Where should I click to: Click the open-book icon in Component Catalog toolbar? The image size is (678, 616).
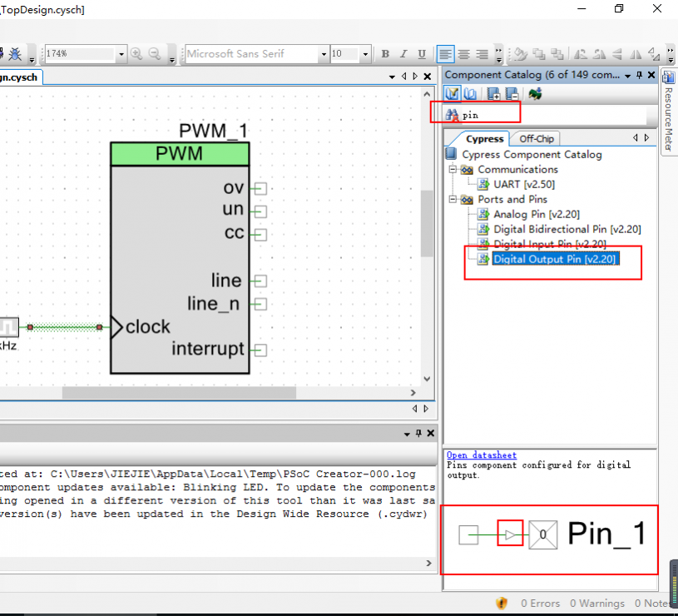[x=470, y=93]
